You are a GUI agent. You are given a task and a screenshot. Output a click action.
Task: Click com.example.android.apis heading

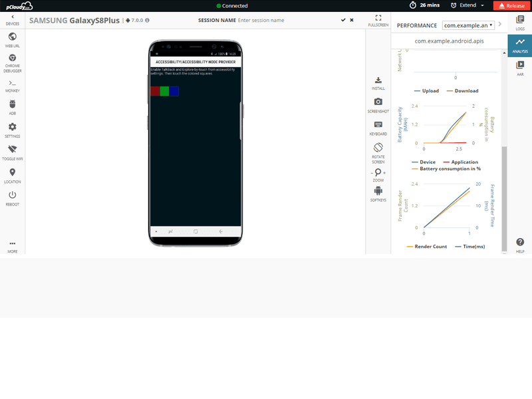(x=450, y=41)
